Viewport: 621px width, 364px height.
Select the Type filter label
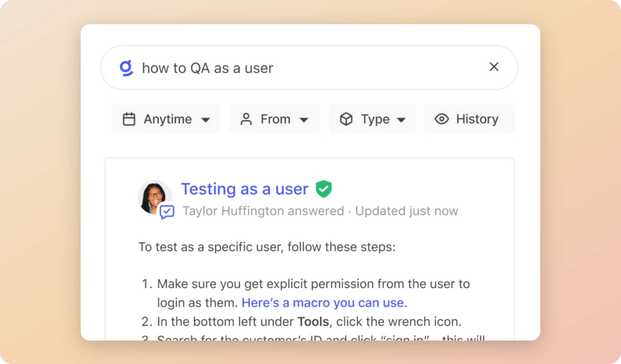pos(375,119)
